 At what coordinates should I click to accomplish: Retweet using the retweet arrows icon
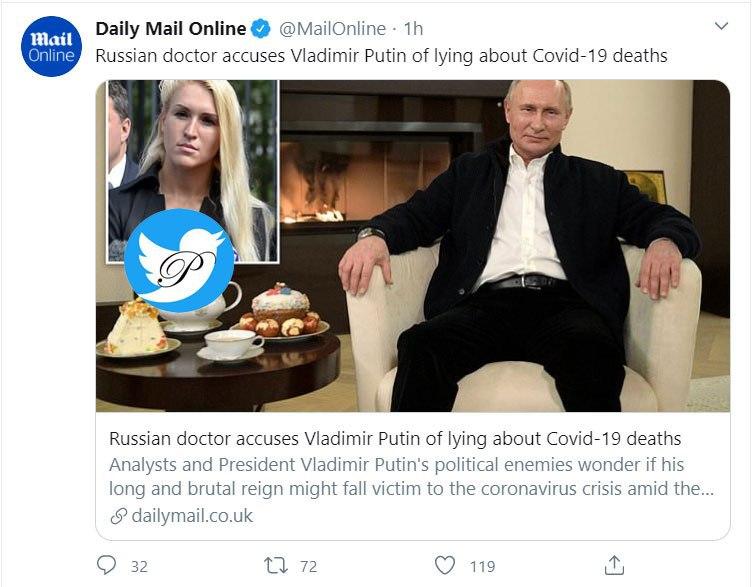pyautogui.click(x=274, y=565)
